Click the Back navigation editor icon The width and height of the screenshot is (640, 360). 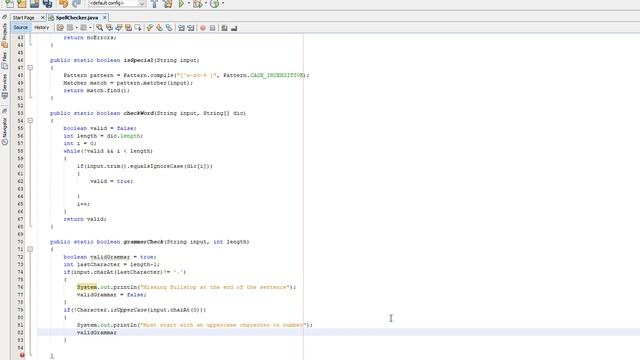tap(70, 28)
